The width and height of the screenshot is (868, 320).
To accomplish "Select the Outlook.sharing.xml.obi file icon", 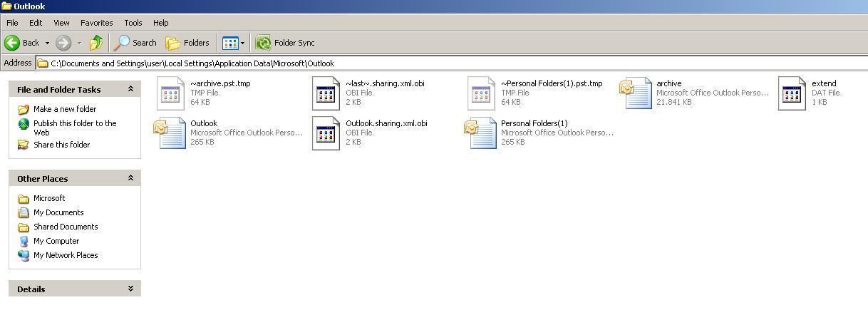I will point(326,133).
